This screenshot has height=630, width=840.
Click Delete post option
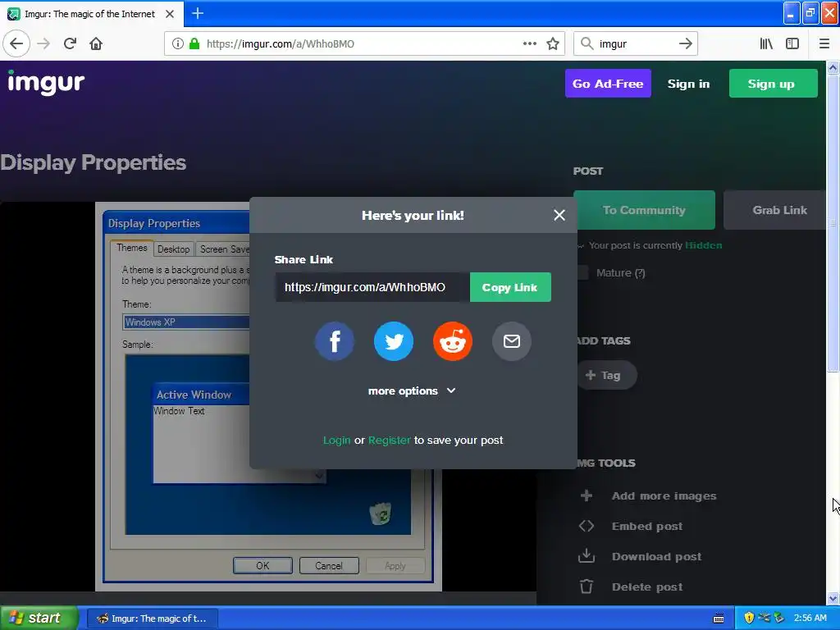pyautogui.click(x=647, y=587)
